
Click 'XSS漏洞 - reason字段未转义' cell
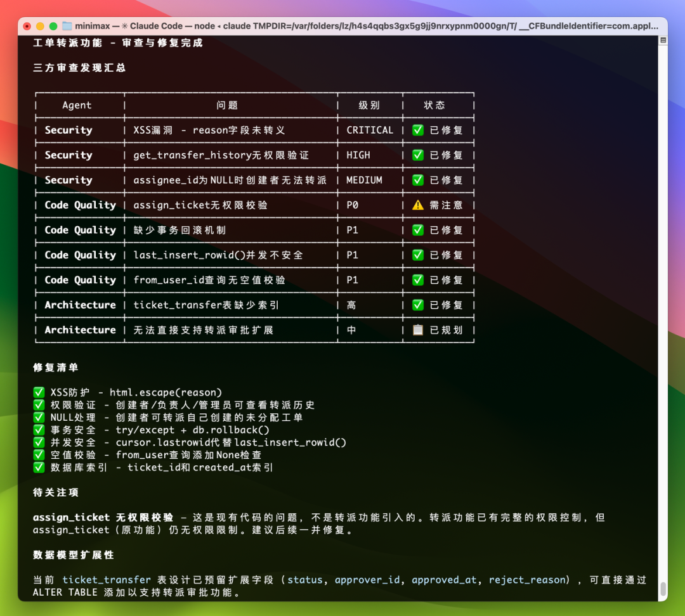coord(209,130)
